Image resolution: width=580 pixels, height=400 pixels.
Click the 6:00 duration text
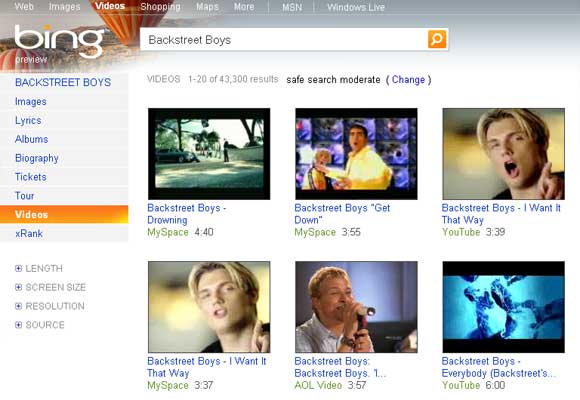click(x=495, y=385)
